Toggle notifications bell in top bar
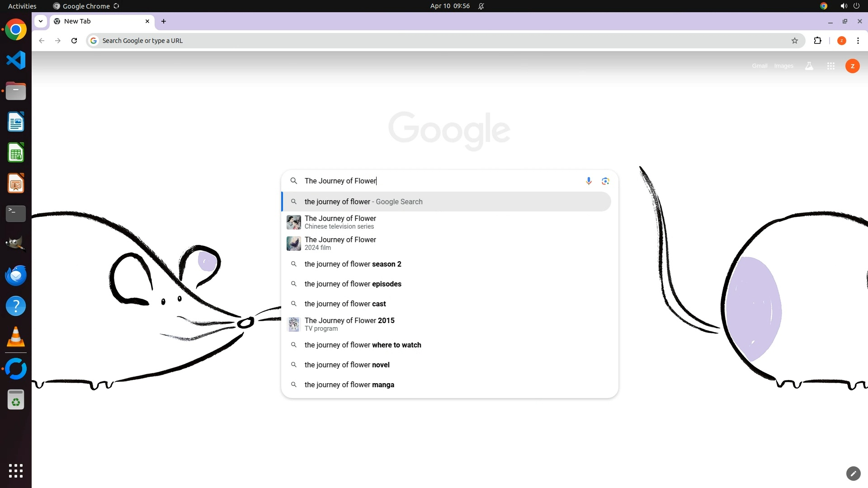The height and width of the screenshot is (488, 868). point(481,6)
